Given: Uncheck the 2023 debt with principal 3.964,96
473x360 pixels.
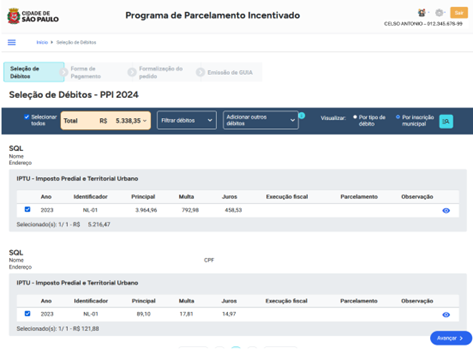Looking at the screenshot, I should pos(27,209).
